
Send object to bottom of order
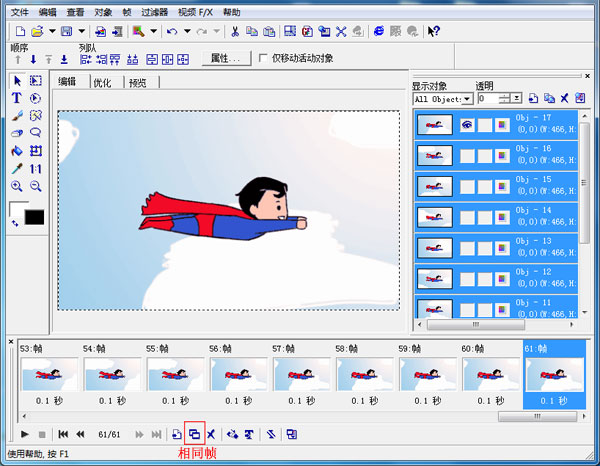pos(64,59)
